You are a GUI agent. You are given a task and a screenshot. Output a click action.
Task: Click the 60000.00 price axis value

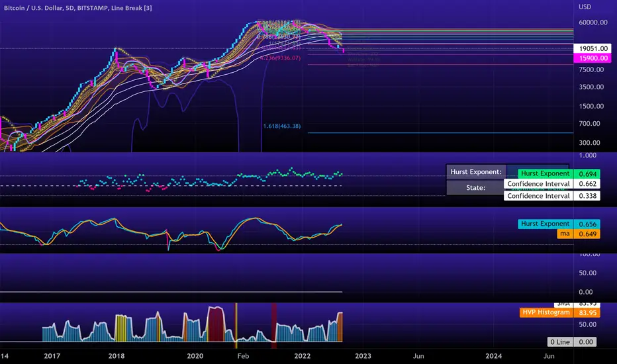click(x=593, y=23)
